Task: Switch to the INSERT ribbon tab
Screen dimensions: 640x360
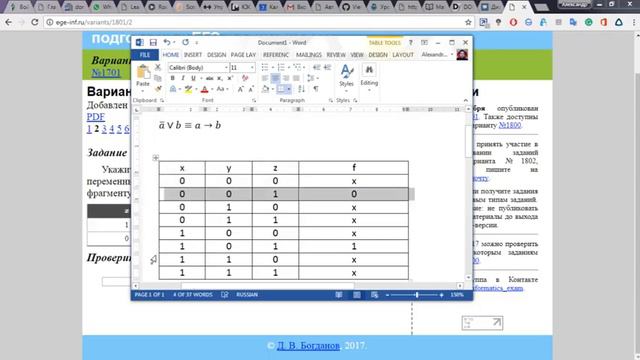Action: pyautogui.click(x=193, y=55)
